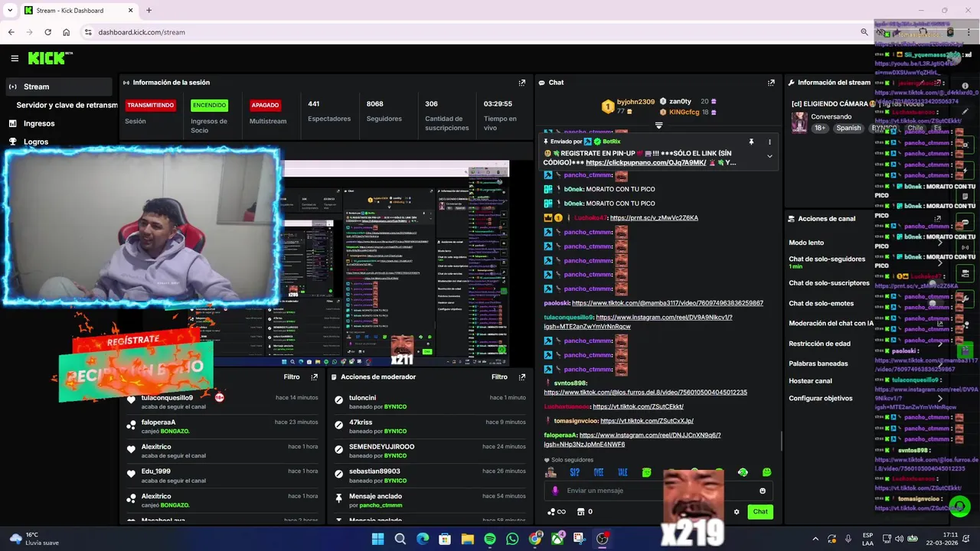
Task: Click the zoom magnifier in address bar
Action: click(864, 32)
